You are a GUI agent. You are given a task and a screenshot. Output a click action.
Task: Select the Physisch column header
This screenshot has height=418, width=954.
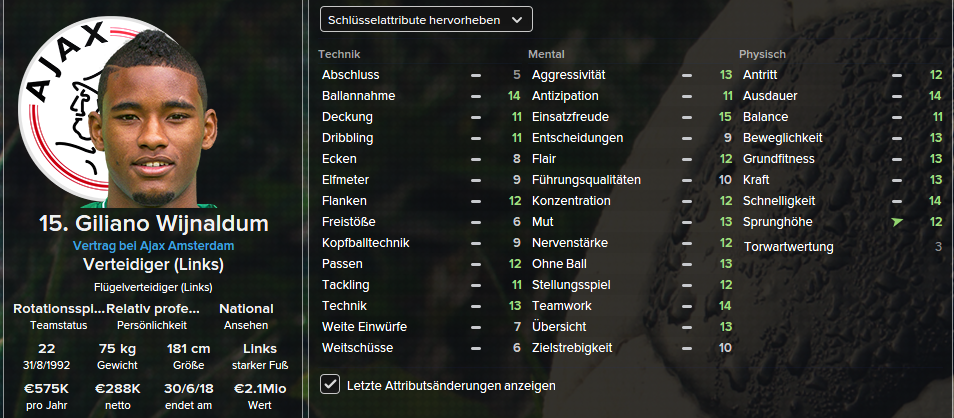pyautogui.click(x=762, y=54)
